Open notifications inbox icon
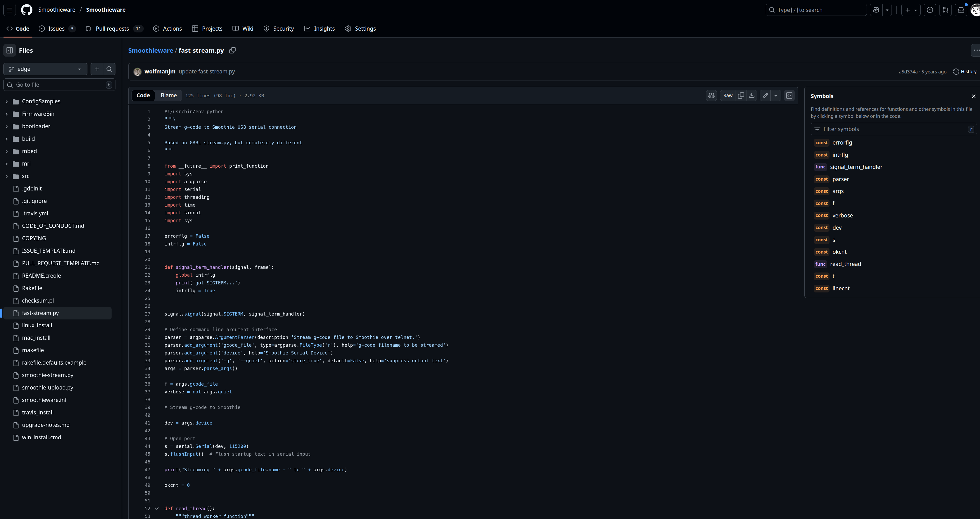 [x=961, y=10]
